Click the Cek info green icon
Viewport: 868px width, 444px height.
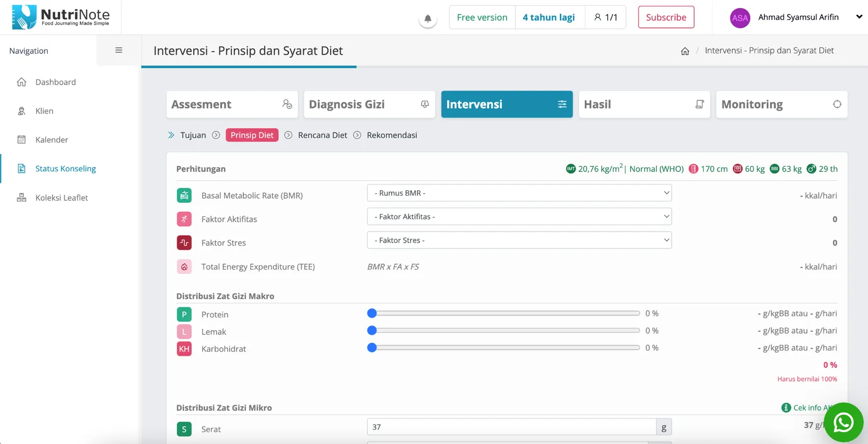click(786, 408)
